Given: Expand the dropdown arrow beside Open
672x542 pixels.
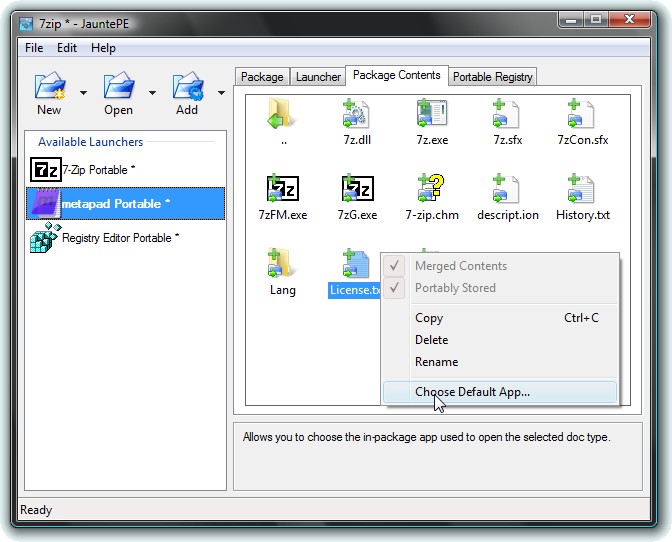Looking at the screenshot, I should coord(152,93).
